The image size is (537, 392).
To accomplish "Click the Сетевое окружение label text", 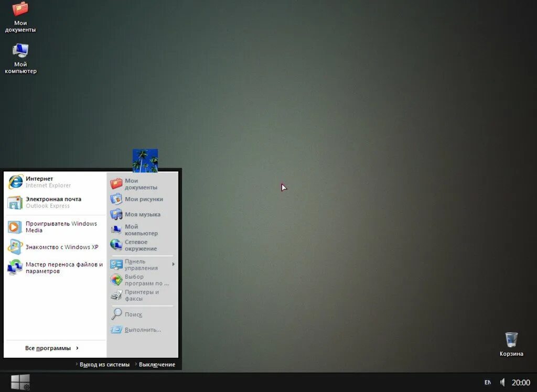I will [141, 245].
